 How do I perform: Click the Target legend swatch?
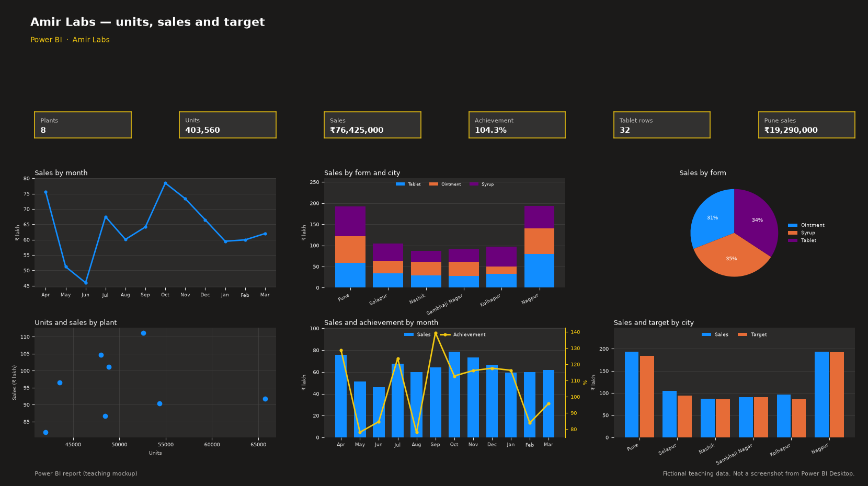743,334
